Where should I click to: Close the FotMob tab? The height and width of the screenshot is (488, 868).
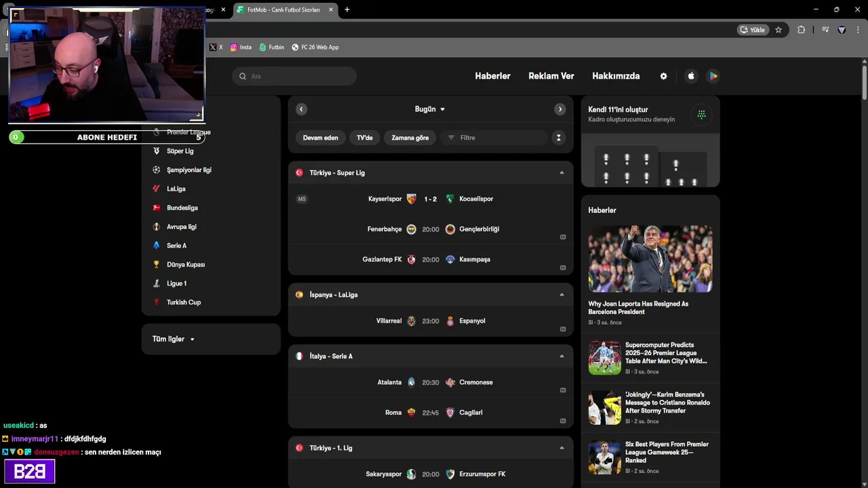tap(331, 9)
